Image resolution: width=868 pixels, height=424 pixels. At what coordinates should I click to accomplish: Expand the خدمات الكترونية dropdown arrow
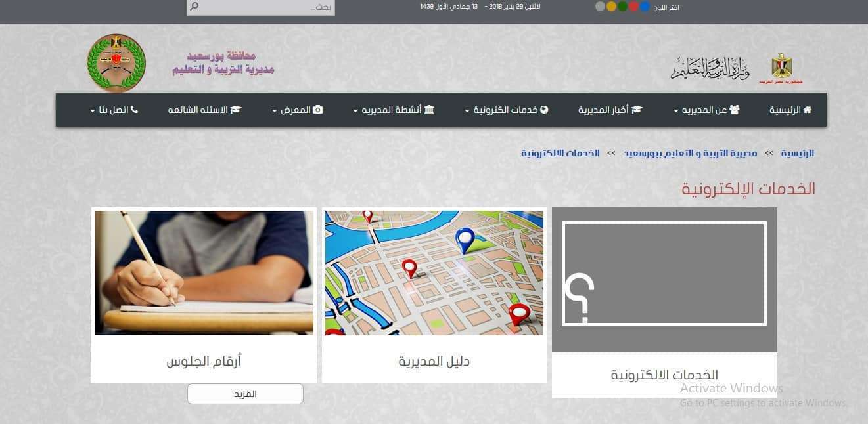[x=467, y=111]
